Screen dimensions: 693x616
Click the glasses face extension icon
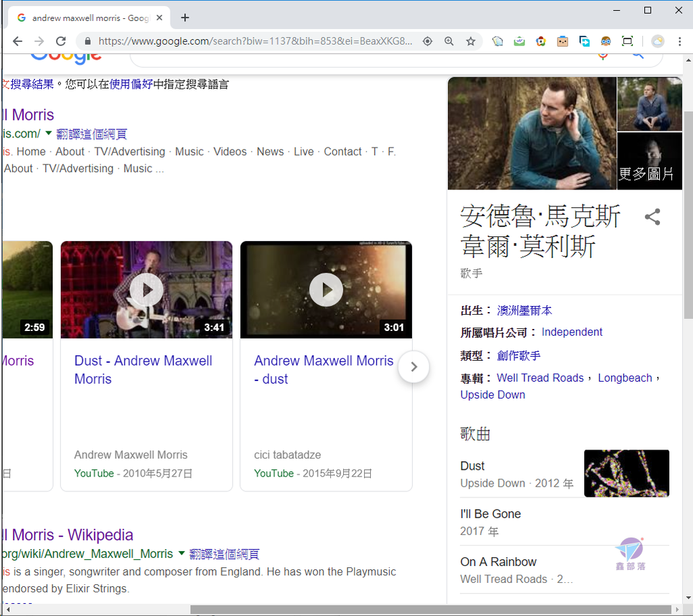(x=606, y=41)
